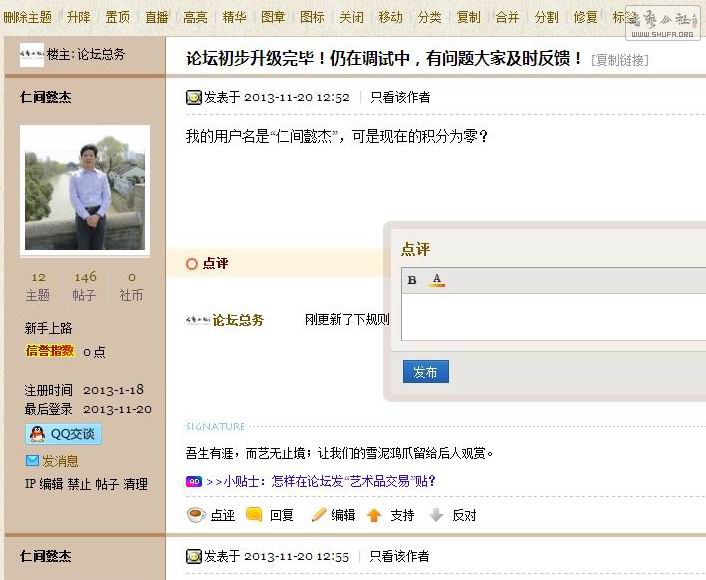The image size is (706, 580).
Task: Click the 禁止 moderation link under IP
Action: (79, 484)
